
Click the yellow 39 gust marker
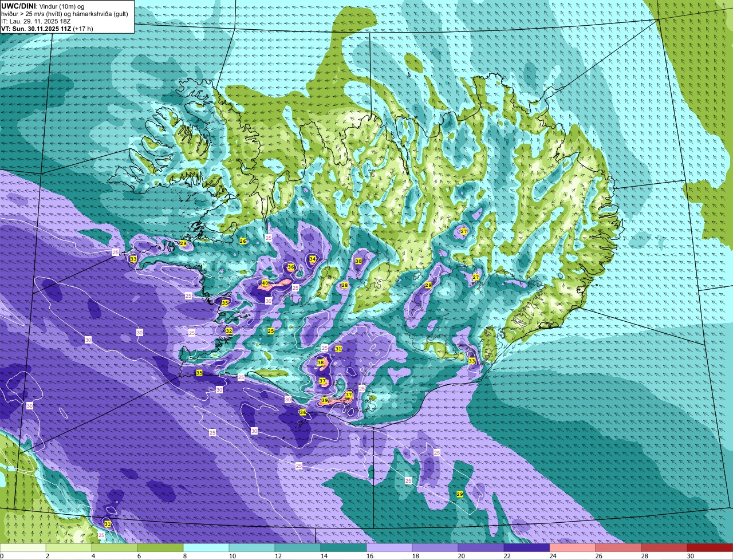pos(325,400)
